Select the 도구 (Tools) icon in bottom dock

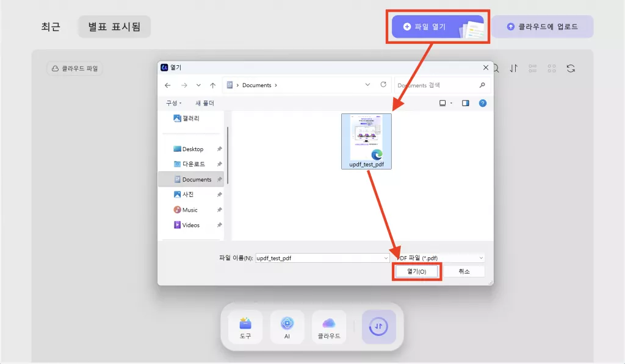[245, 326]
